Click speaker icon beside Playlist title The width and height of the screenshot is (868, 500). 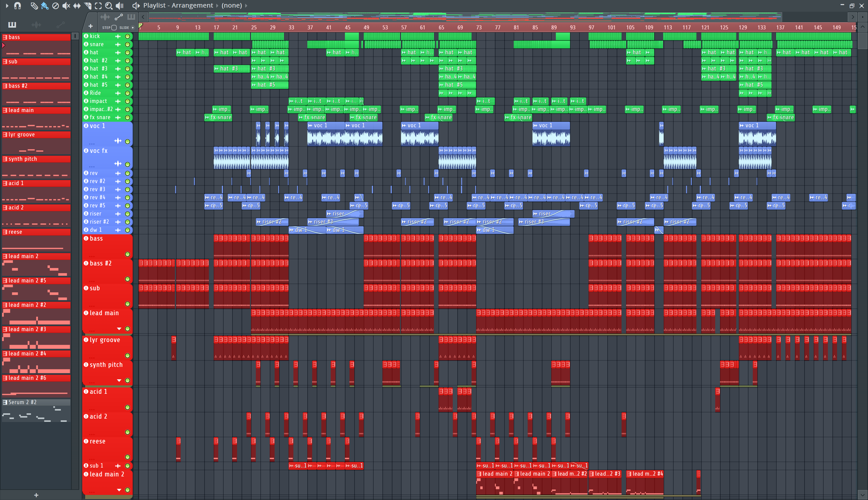coord(136,6)
